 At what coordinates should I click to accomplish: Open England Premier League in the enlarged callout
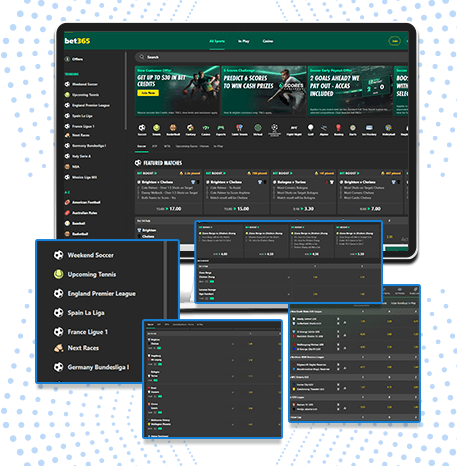point(102,294)
